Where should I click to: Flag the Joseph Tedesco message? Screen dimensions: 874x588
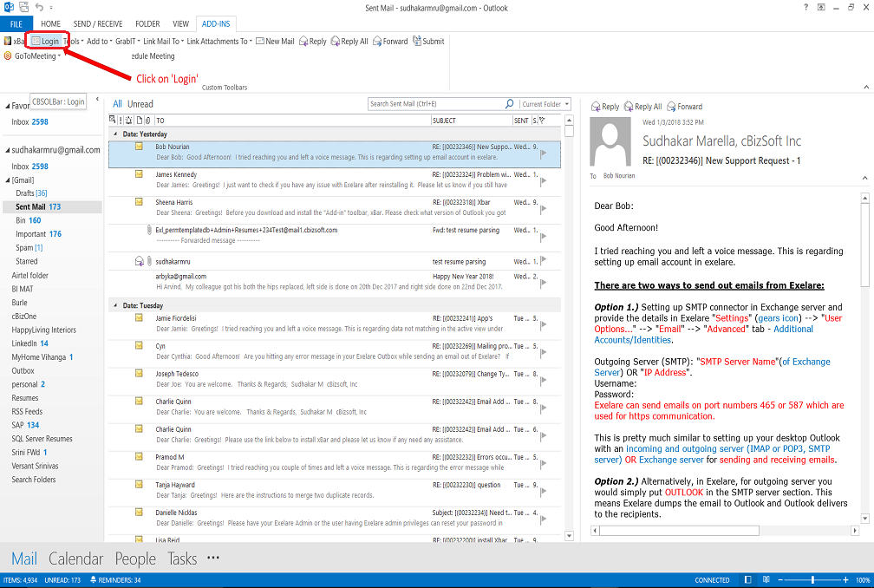(544, 380)
